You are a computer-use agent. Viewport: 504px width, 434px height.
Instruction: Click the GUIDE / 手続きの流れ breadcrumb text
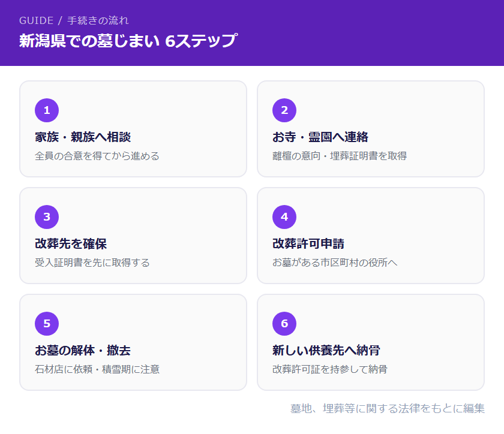coord(74,20)
